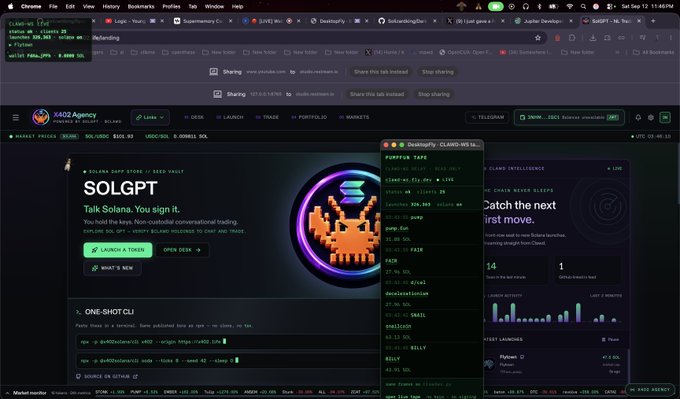Open snailcoin link in DesktopFly window
Image resolution: width=680 pixels, height=399 pixels.
[398, 326]
